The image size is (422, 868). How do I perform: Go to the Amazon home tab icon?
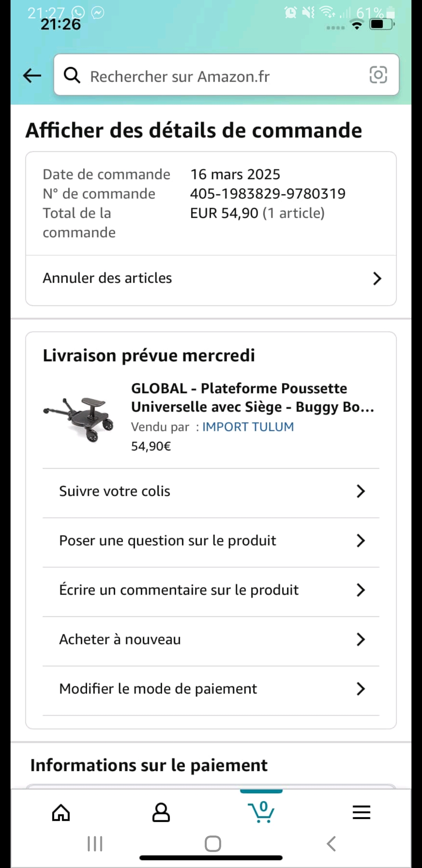point(61,812)
